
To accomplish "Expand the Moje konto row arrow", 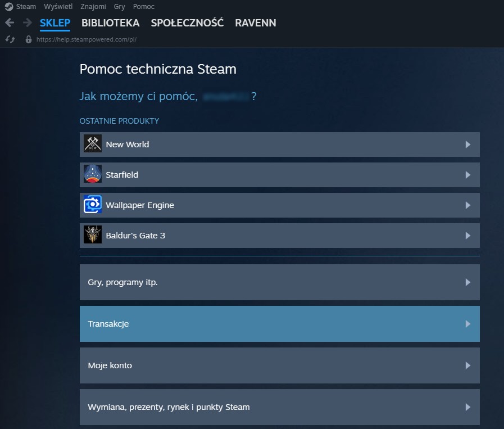I will 467,365.
